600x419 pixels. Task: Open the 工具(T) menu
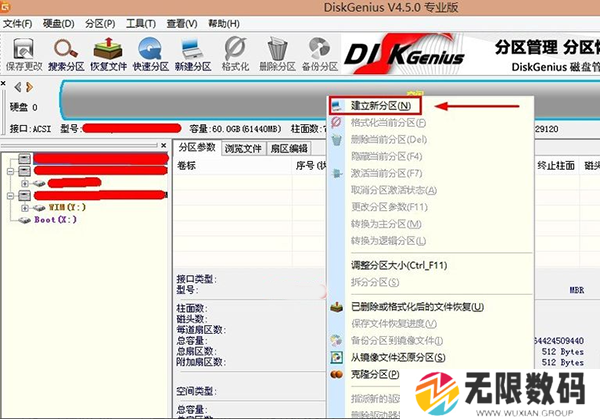click(x=141, y=24)
